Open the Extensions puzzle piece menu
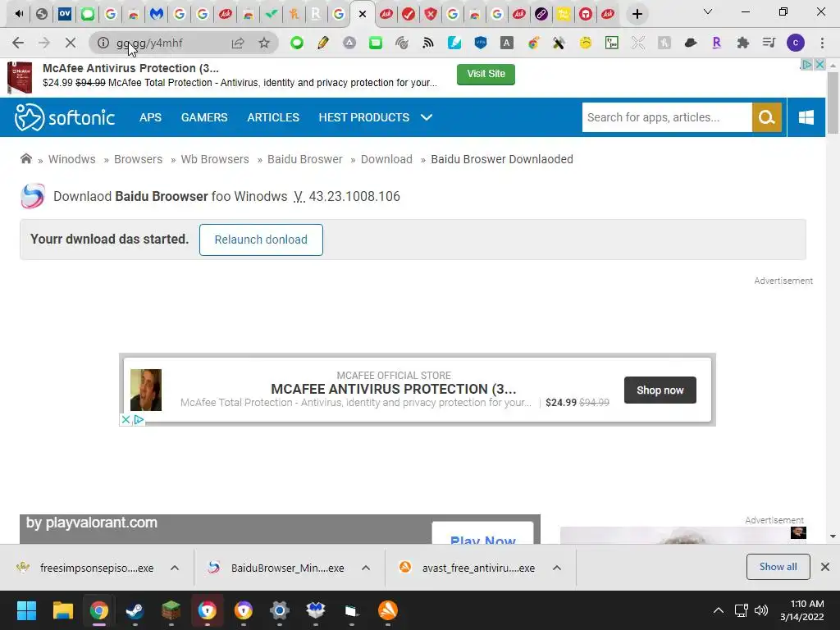The height and width of the screenshot is (630, 840). pyautogui.click(x=743, y=43)
